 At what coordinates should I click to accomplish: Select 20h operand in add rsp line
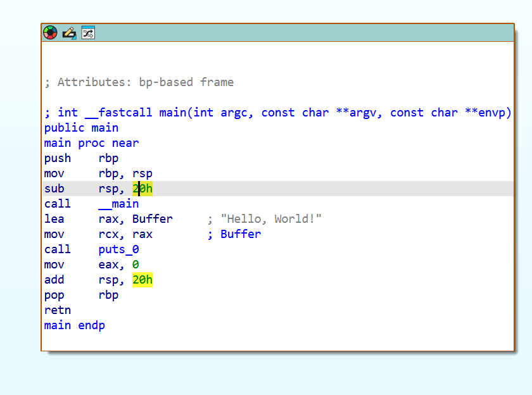click(142, 280)
